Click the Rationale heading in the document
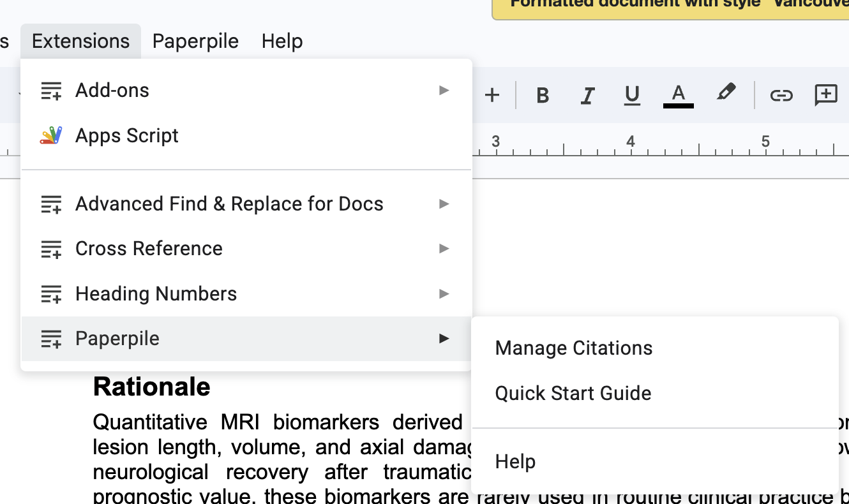The height and width of the screenshot is (504, 849). pos(152,387)
